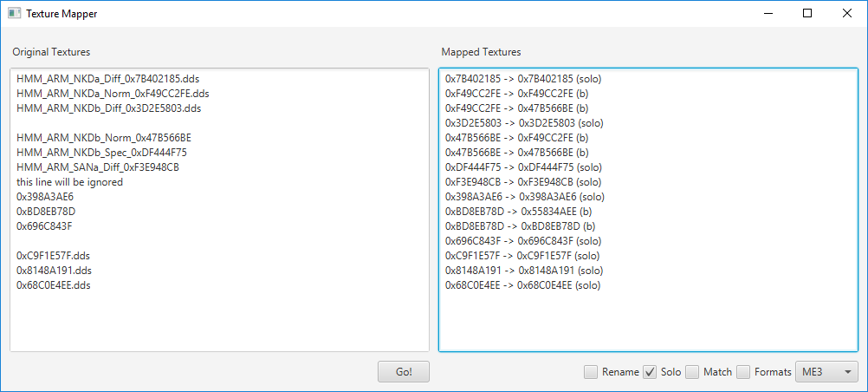This screenshot has width=868, height=392.
Task: Enable the Match checkbox
Action: coord(692,372)
